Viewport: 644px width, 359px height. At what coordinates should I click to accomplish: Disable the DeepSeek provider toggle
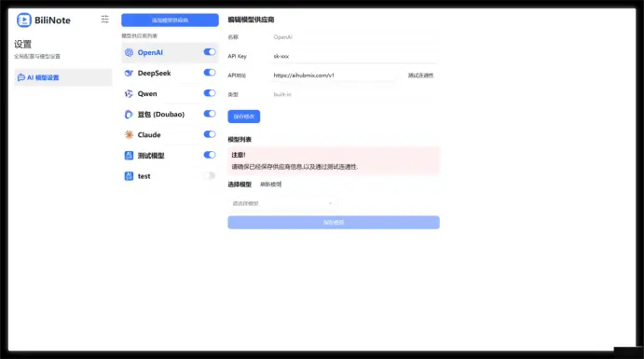pos(210,73)
